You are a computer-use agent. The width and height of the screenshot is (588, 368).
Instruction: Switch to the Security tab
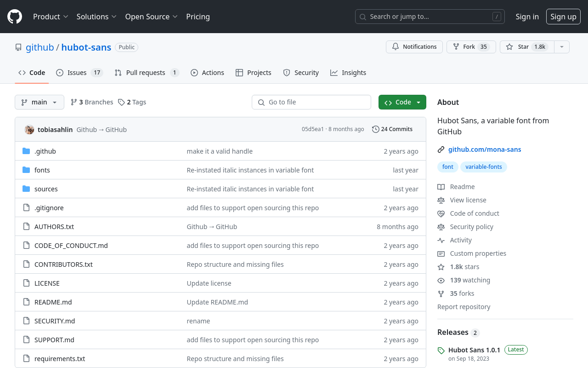[301, 73]
